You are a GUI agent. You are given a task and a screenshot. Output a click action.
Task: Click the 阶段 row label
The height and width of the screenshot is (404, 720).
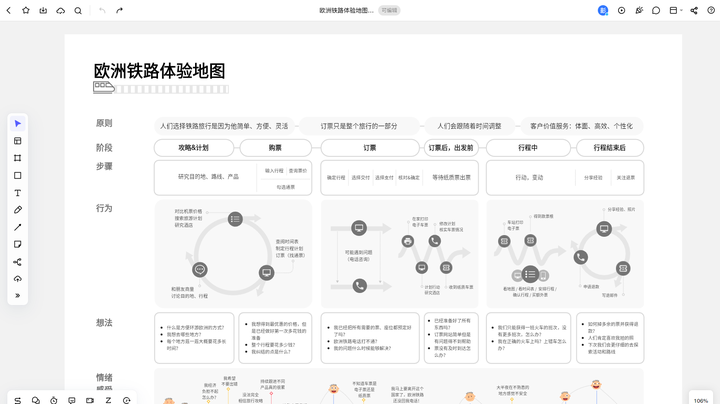click(104, 148)
